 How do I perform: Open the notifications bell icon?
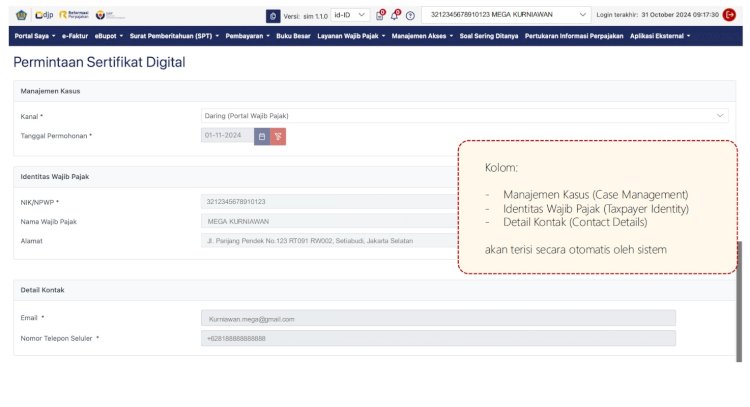(x=395, y=15)
